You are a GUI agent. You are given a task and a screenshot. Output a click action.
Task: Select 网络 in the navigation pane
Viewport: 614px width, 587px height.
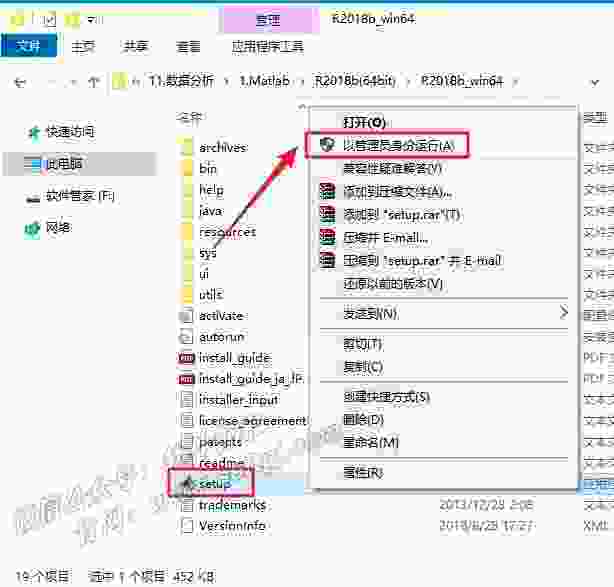[x=59, y=227]
